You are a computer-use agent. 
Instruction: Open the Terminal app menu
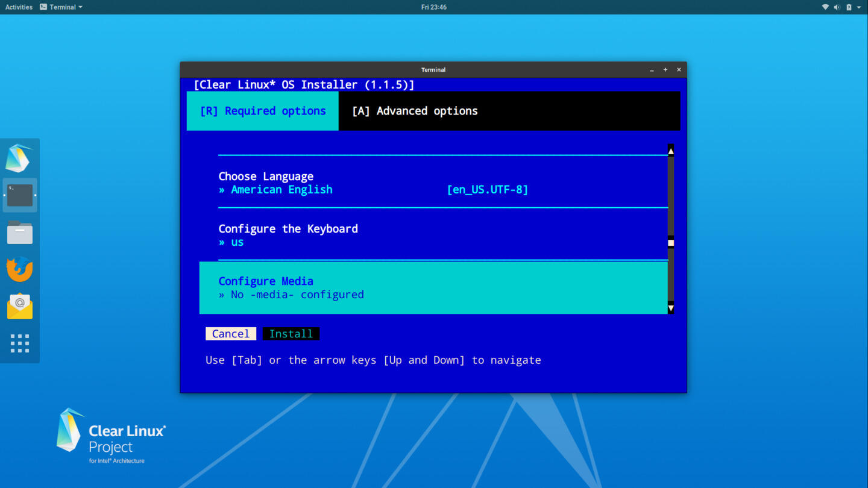click(61, 7)
